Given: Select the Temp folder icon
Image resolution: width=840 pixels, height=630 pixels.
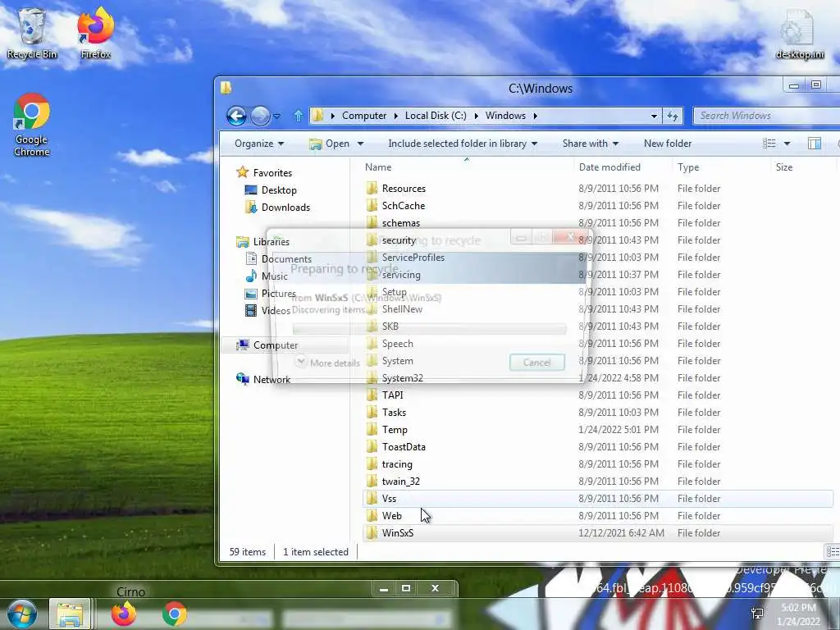Looking at the screenshot, I should (372, 430).
